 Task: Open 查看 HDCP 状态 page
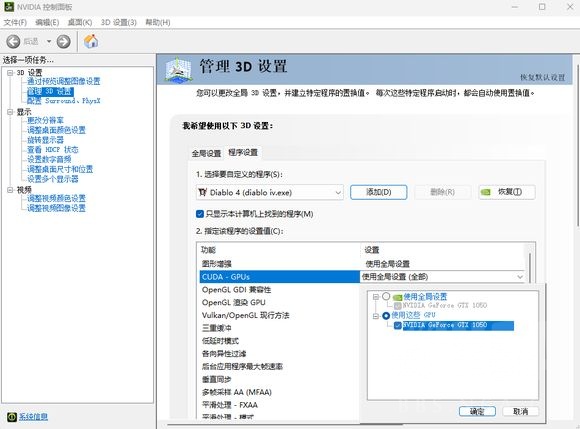pyautogui.click(x=53, y=150)
